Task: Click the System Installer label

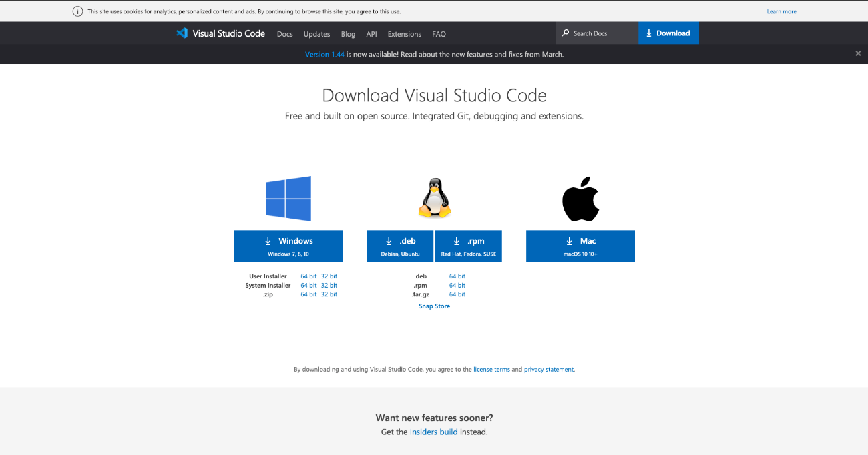Action: pos(268,286)
